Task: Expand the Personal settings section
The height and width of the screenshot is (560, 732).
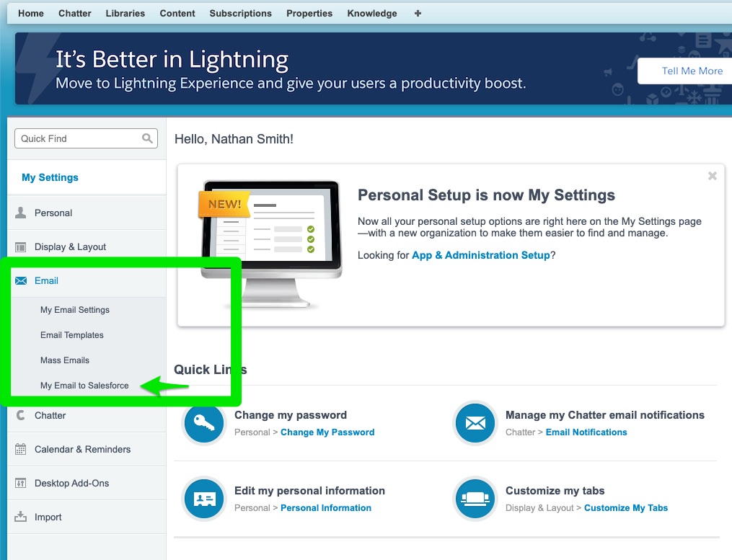Action: (x=53, y=213)
